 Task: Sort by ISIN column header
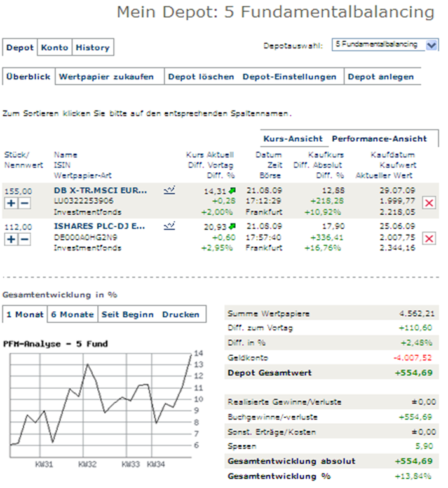pyautogui.click(x=62, y=165)
